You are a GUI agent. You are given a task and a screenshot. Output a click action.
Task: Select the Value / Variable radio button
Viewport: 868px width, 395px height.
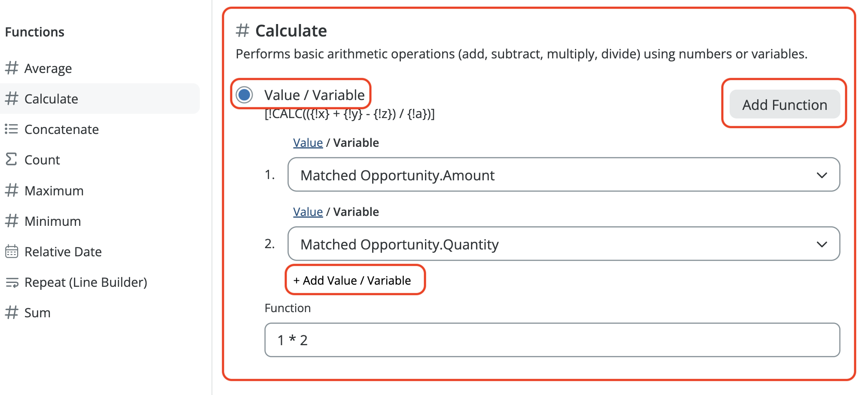tap(245, 95)
